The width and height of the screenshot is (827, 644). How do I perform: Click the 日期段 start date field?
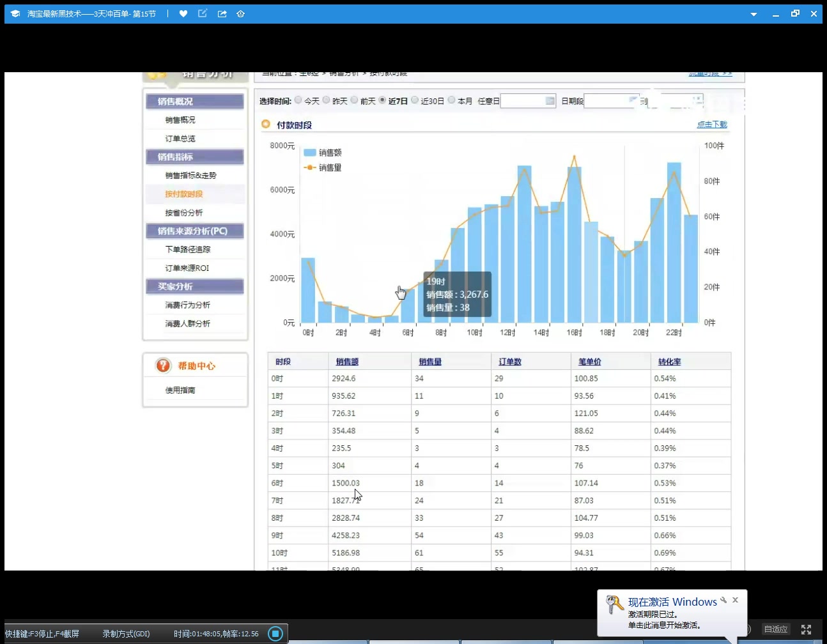611,101
